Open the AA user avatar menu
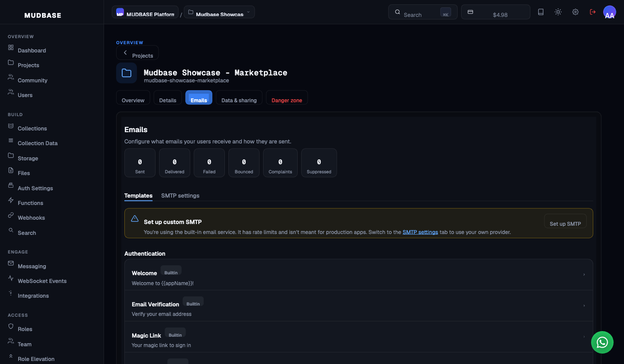 (610, 12)
